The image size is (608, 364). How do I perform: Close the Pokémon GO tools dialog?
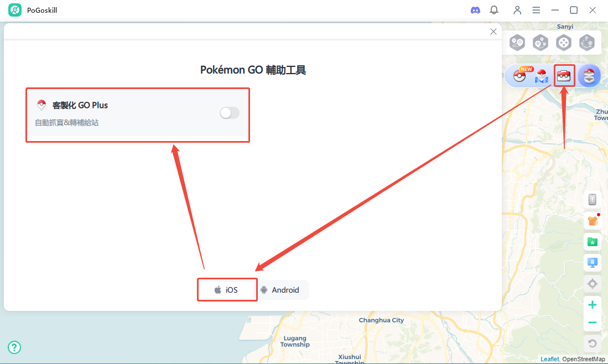pyautogui.click(x=493, y=32)
